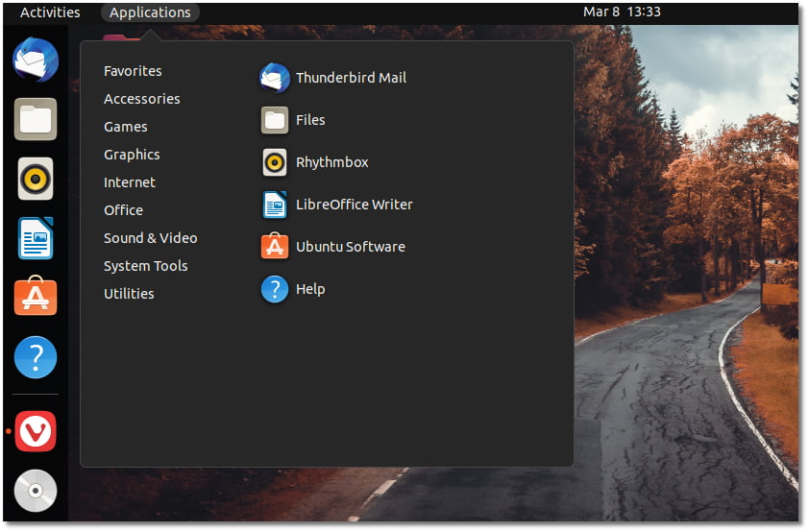Open Thunderbird Mail from the dock
Screen dimensions: 809x532
(36, 60)
